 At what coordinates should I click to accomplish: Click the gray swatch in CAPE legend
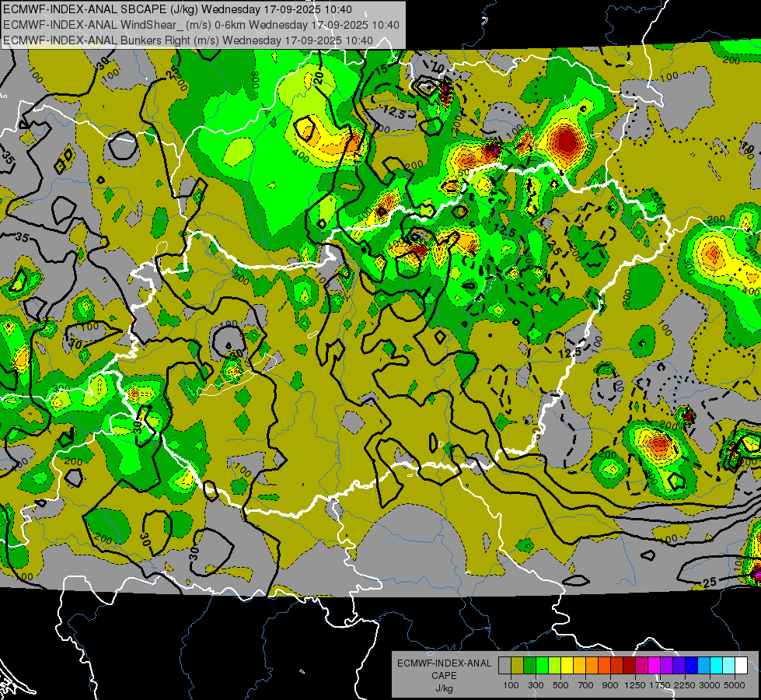(x=504, y=666)
